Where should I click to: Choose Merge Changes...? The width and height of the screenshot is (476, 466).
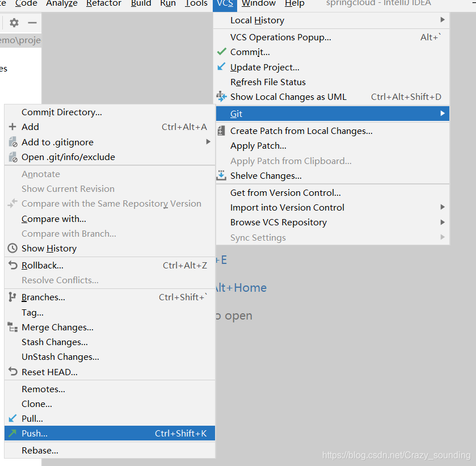pos(109,327)
